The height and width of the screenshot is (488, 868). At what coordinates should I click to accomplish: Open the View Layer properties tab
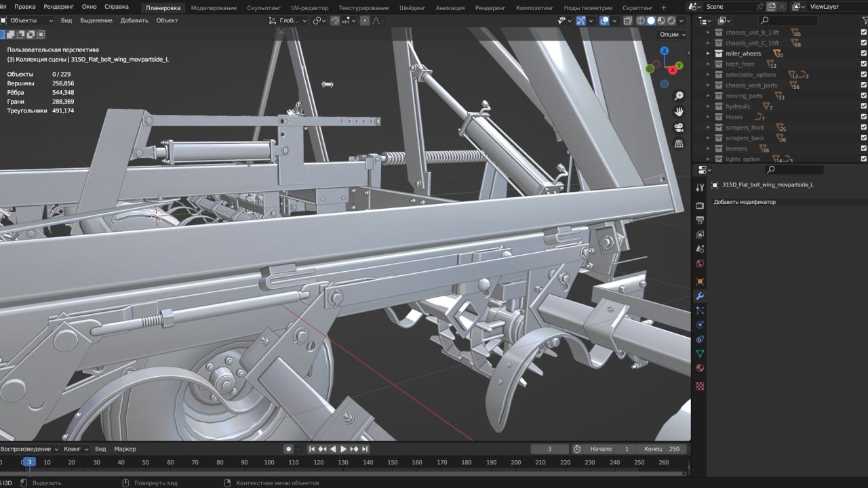click(700, 235)
